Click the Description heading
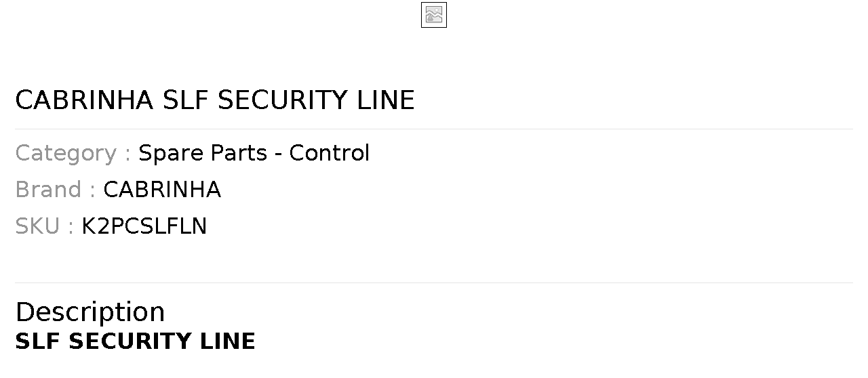This screenshot has height=378, width=868. 90,312
